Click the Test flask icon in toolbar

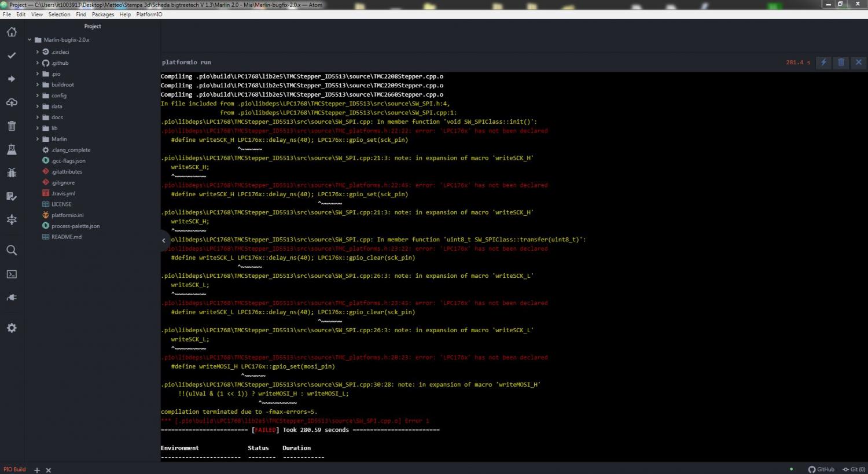tap(12, 149)
